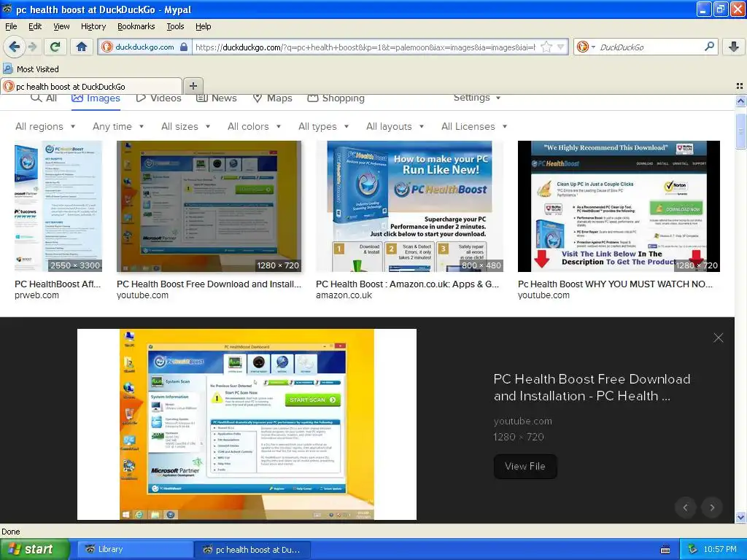The height and width of the screenshot is (560, 747).
Task: Expand the All types filter
Action: click(323, 126)
